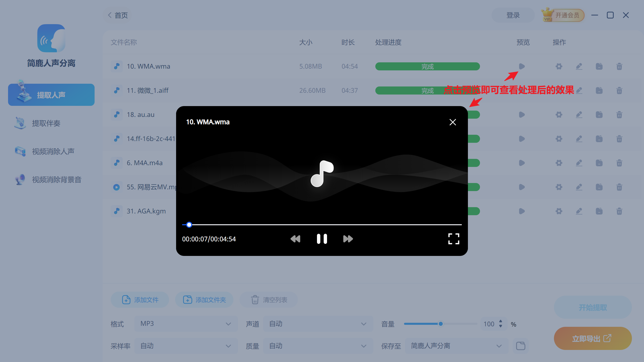Click 立即导出 to export now

pos(592,338)
